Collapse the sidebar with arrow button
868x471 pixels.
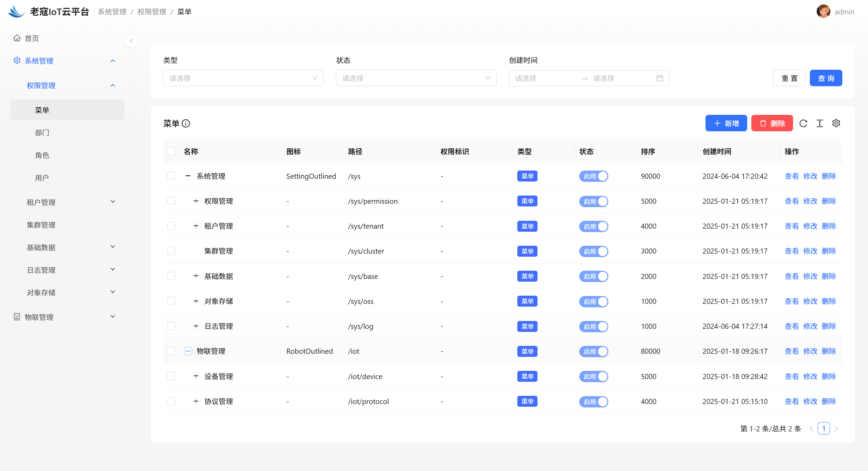point(131,41)
